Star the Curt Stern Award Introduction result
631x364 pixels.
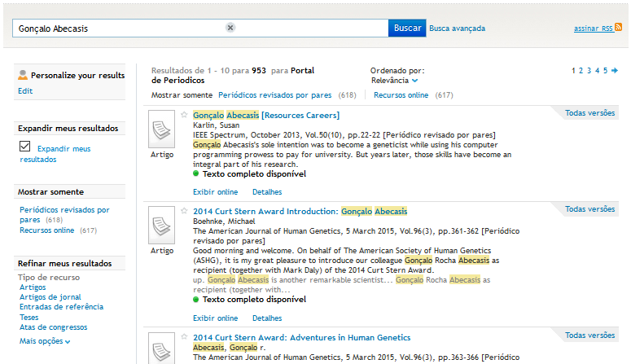pos(184,211)
